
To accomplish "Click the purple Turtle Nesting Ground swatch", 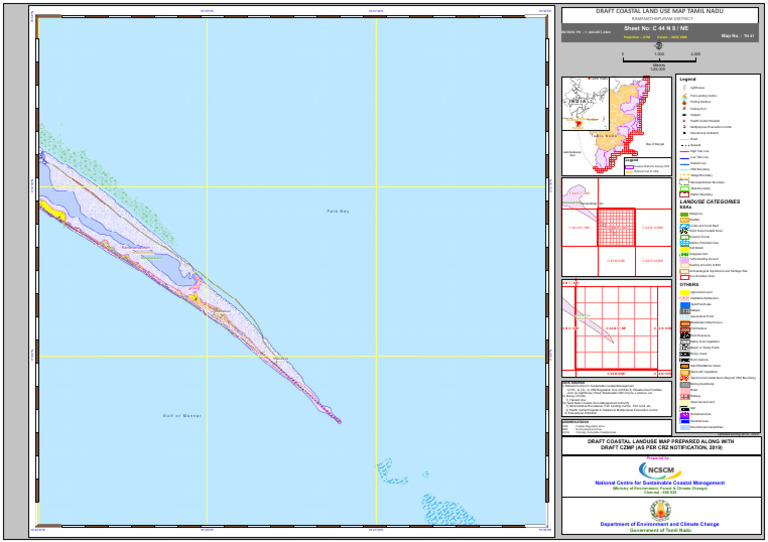I will 684,260.
